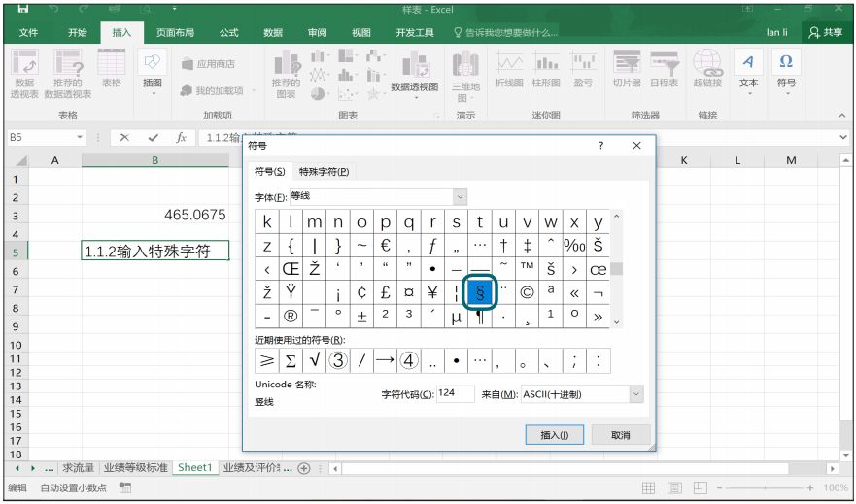Open the Data (数据) tab
Viewport: 856px width, 504px height.
[273, 33]
